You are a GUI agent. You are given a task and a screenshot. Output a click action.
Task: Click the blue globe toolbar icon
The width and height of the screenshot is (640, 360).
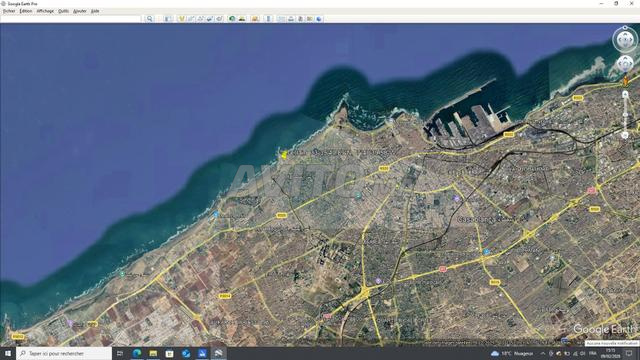click(x=319, y=19)
